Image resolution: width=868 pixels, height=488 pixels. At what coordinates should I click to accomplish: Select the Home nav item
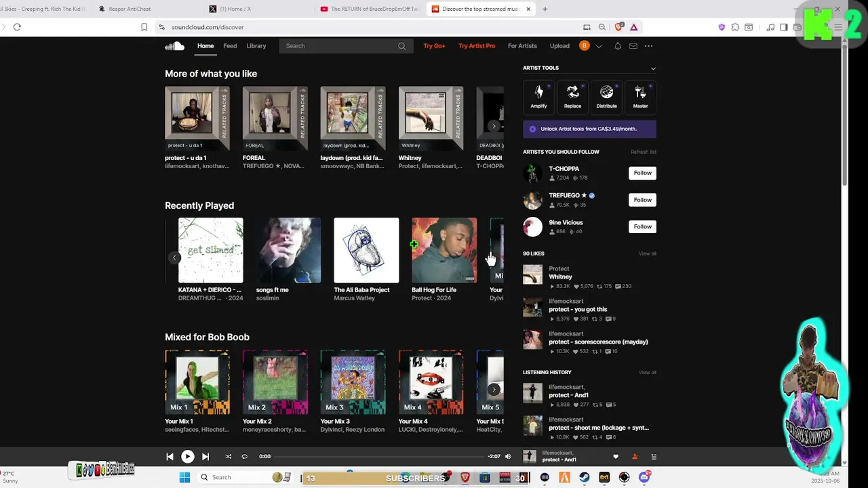205,46
